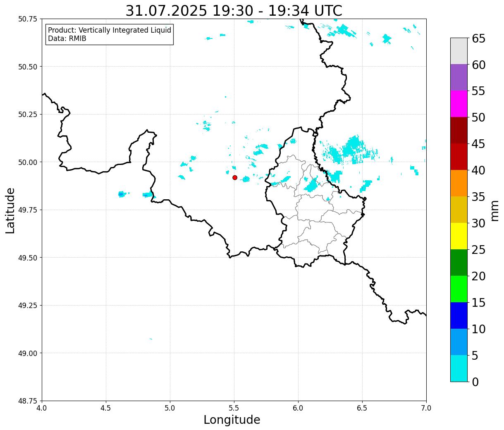
Task: Click the plot title with date and time
Action: 234,11
